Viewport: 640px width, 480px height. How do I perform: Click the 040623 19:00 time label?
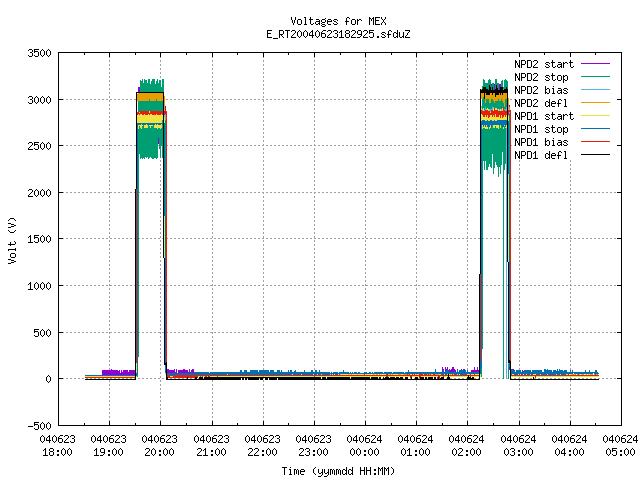pyautogui.click(x=109, y=446)
